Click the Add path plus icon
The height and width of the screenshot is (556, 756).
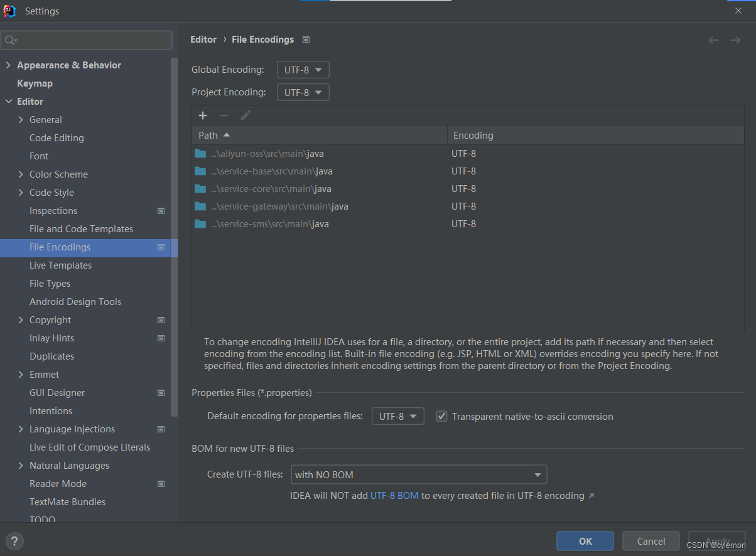[203, 115]
